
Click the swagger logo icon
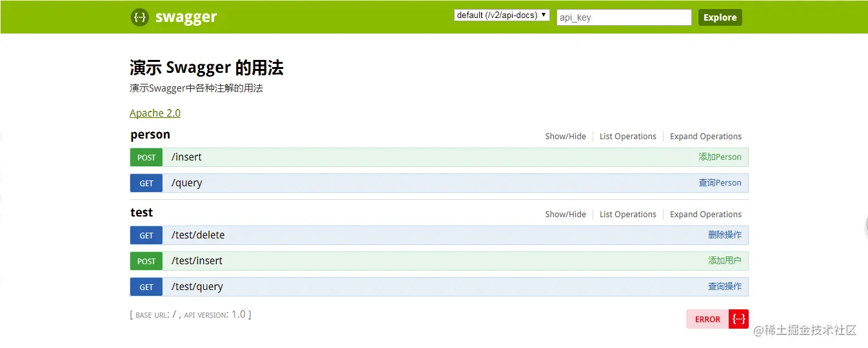pos(139,17)
